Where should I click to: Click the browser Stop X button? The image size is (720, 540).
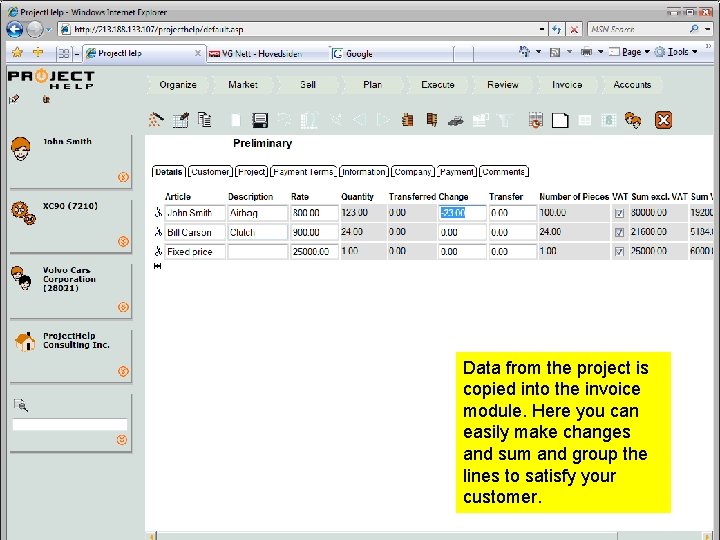[x=574, y=29]
